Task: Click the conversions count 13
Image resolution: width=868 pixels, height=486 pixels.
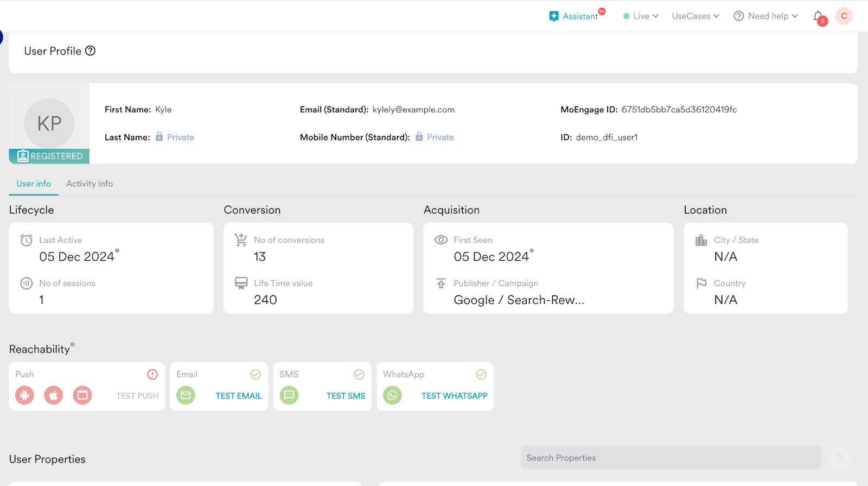Action: pyautogui.click(x=260, y=256)
